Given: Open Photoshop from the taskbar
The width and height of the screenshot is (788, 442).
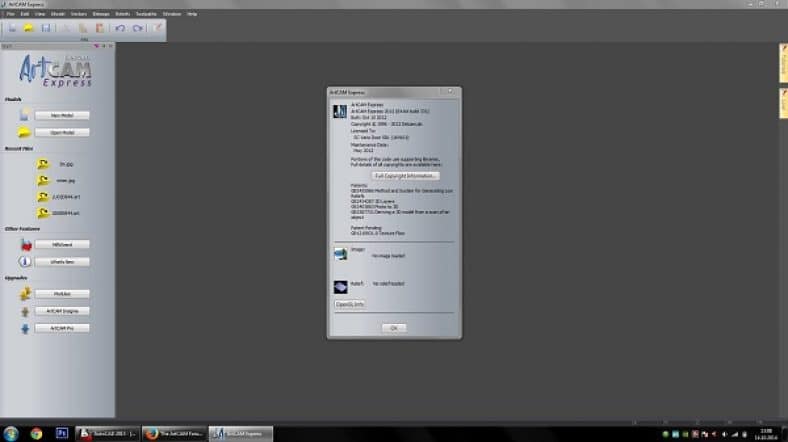Looking at the screenshot, I should click(x=62, y=433).
